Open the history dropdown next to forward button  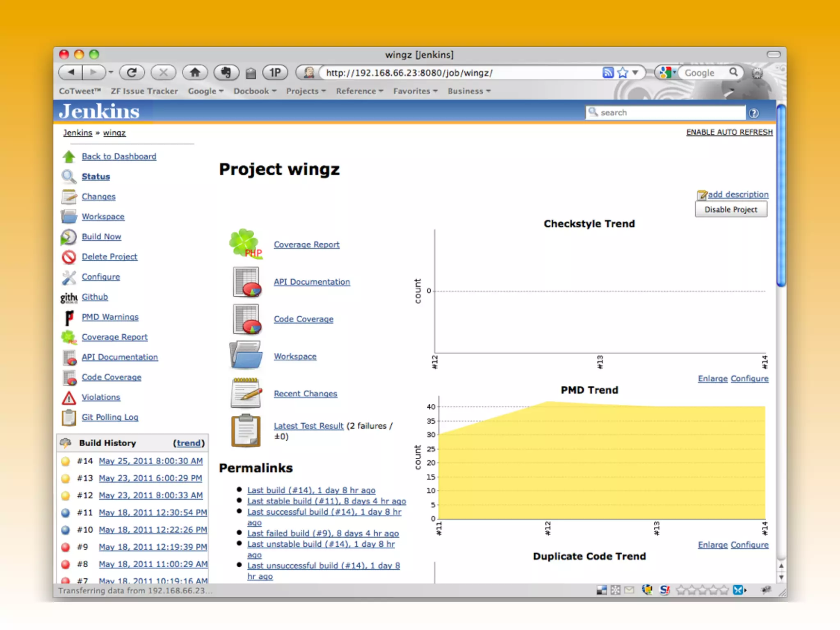coord(110,73)
